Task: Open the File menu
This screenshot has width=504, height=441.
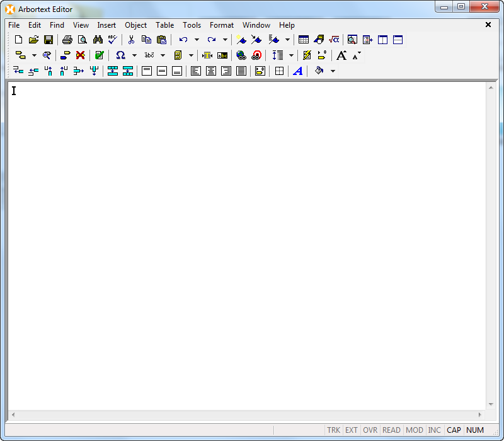Action: click(x=14, y=25)
